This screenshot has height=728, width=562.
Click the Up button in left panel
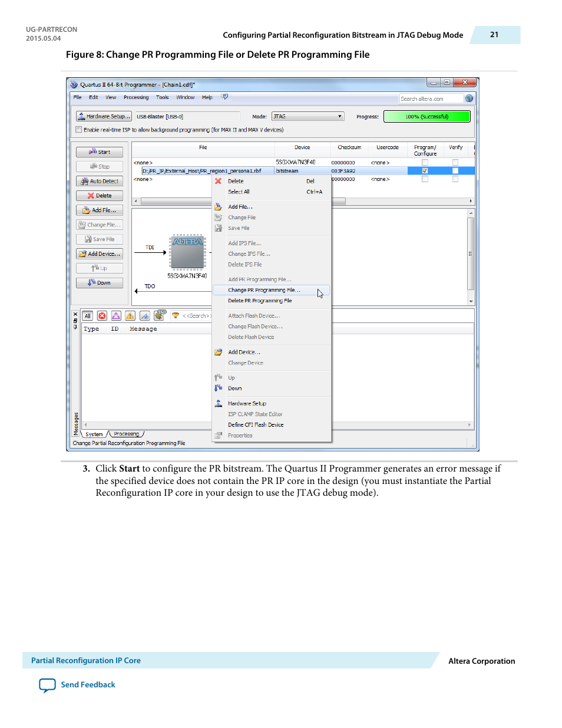click(100, 268)
